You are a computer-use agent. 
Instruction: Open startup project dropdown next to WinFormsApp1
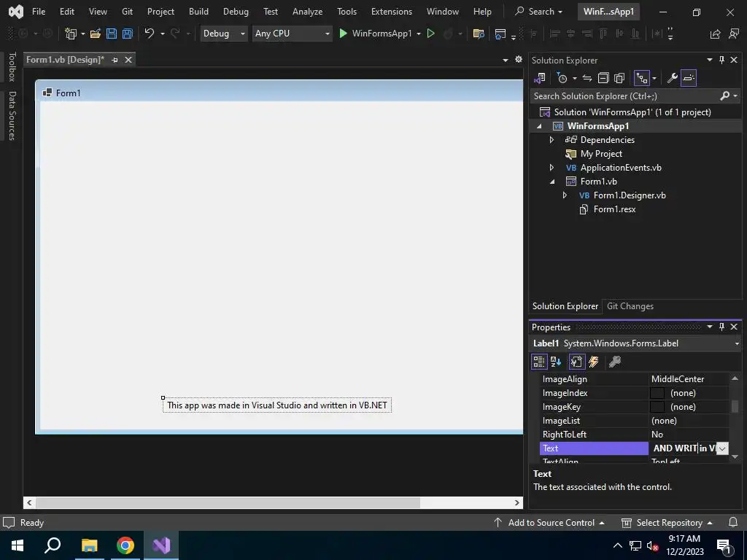[x=419, y=34]
